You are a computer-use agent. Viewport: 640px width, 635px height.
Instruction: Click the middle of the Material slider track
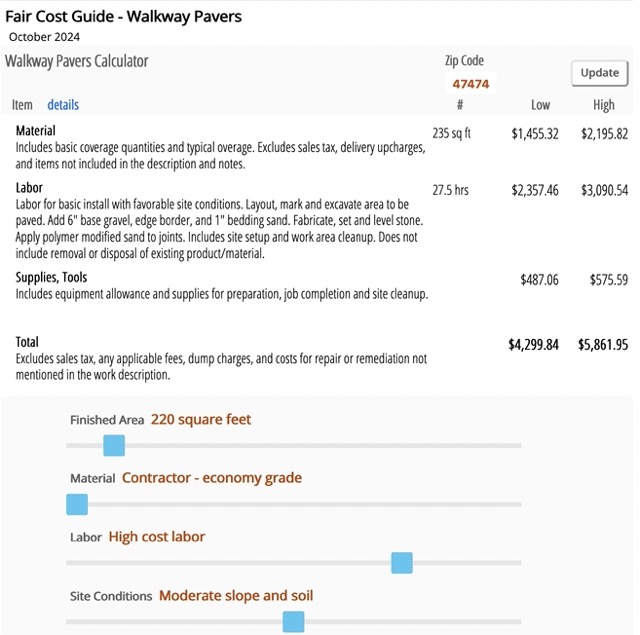(294, 504)
